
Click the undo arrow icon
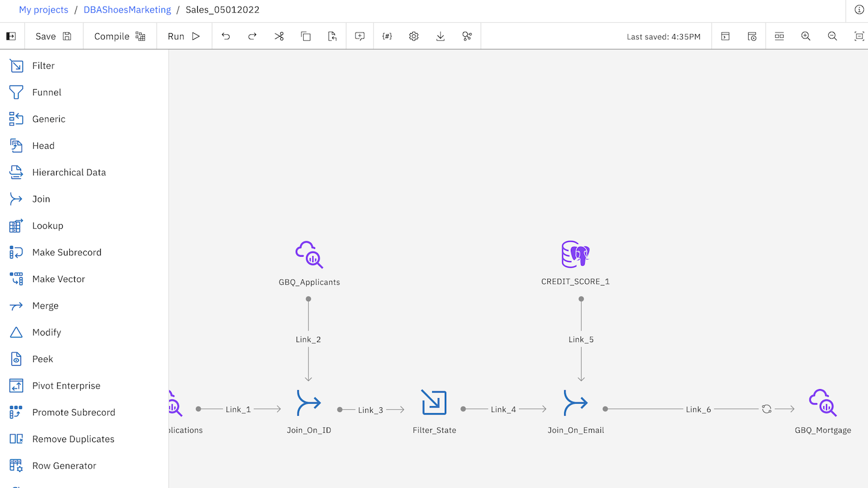tap(226, 36)
